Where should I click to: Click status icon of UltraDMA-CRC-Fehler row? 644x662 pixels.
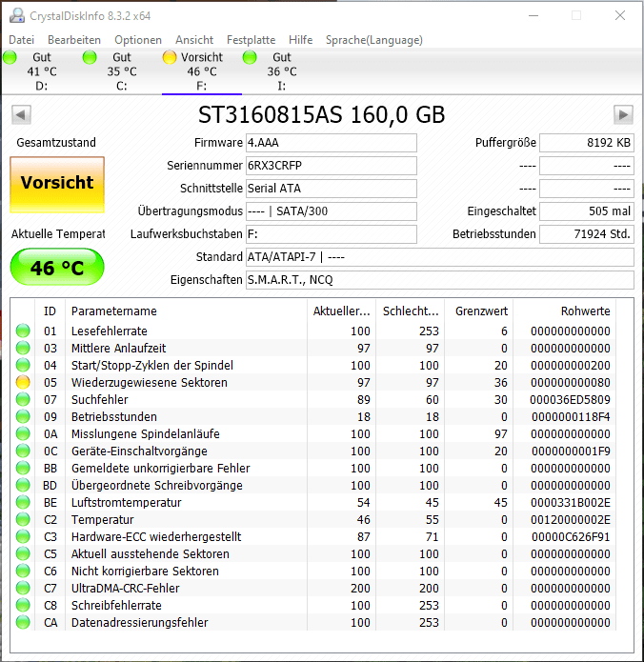23,588
